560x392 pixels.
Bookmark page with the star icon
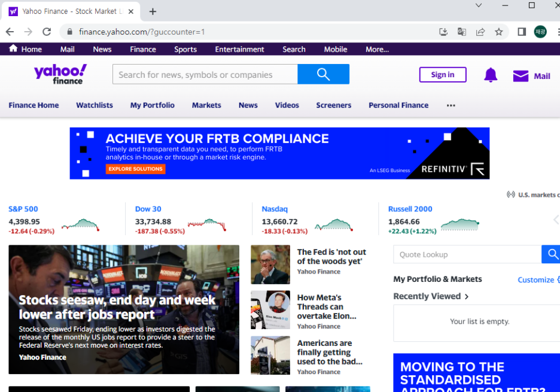coord(499,32)
